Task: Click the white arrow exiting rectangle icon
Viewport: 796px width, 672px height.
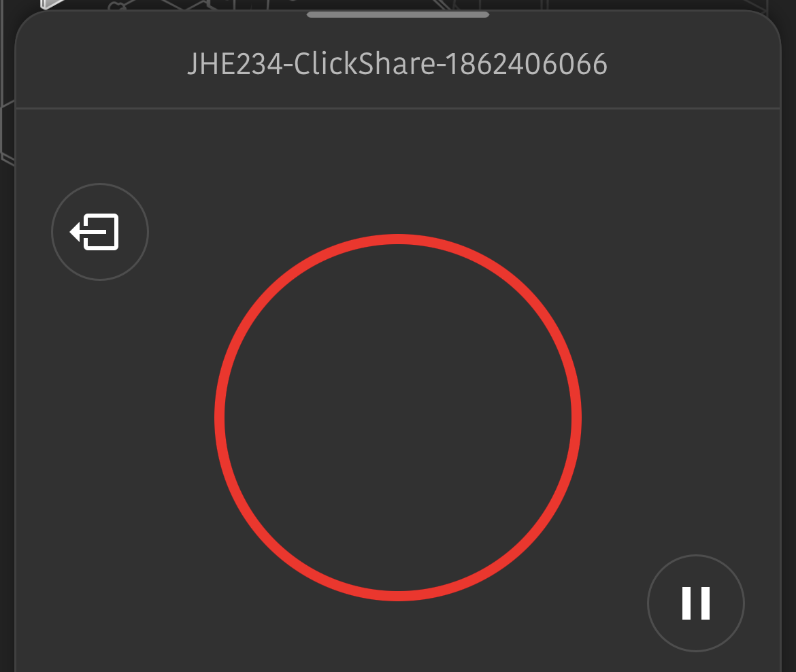Action: point(95,232)
